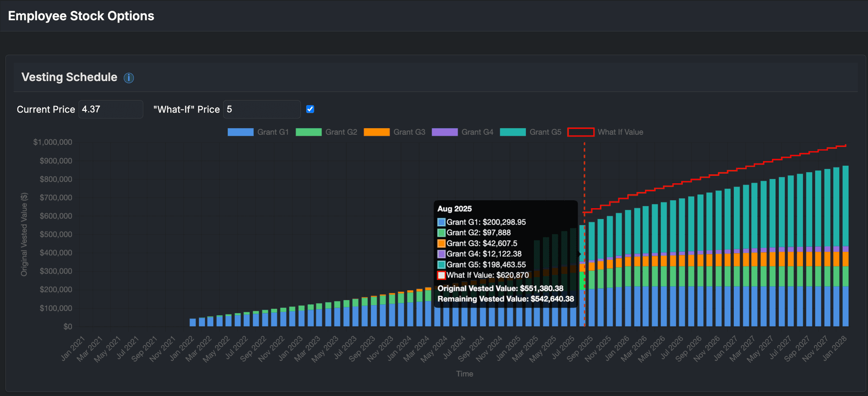Image resolution: width=868 pixels, height=396 pixels.
Task: Click the teal Grant G5 legend swatch
Action: click(513, 132)
